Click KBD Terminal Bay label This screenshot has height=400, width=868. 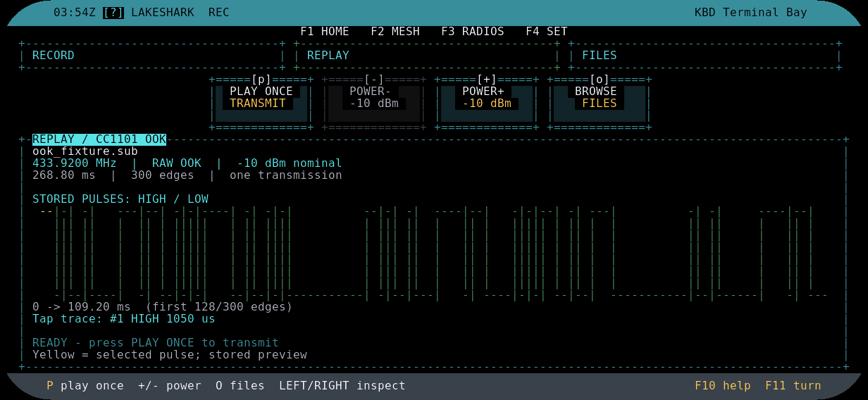(751, 13)
